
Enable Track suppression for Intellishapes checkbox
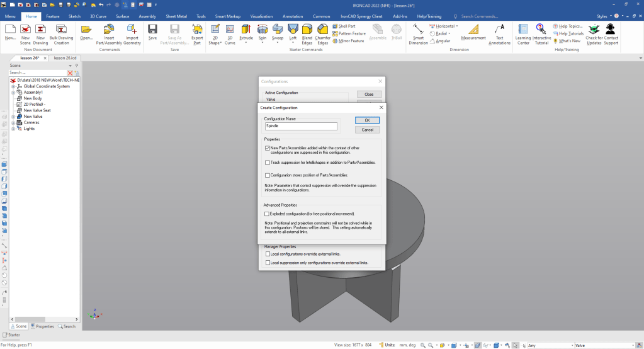click(268, 163)
